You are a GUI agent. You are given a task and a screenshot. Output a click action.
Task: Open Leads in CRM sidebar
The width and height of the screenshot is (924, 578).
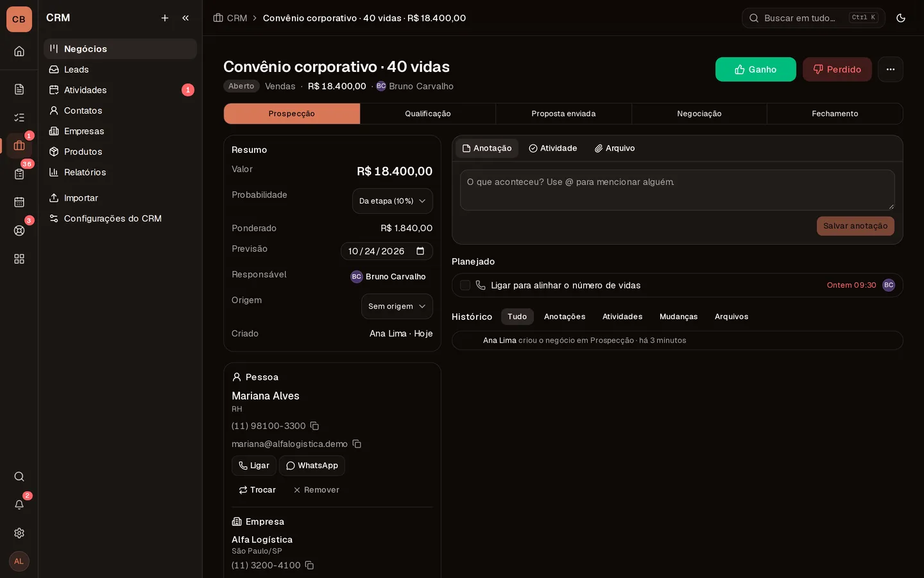[x=120, y=69]
